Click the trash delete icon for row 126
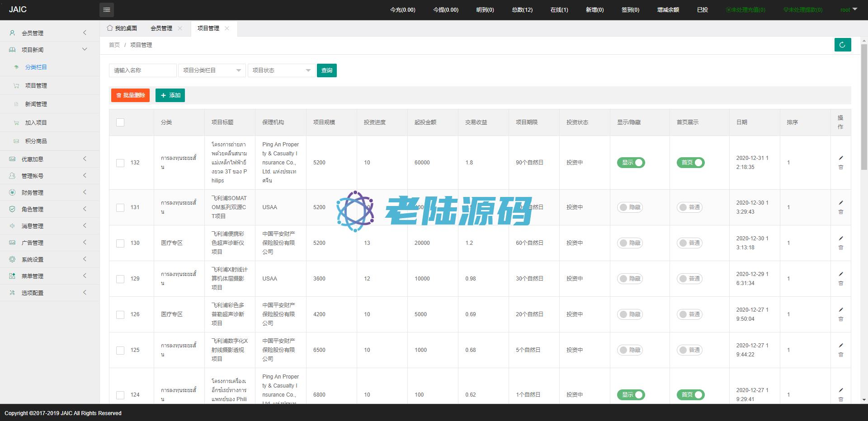Viewport: 868px width, 421px height. [841, 319]
